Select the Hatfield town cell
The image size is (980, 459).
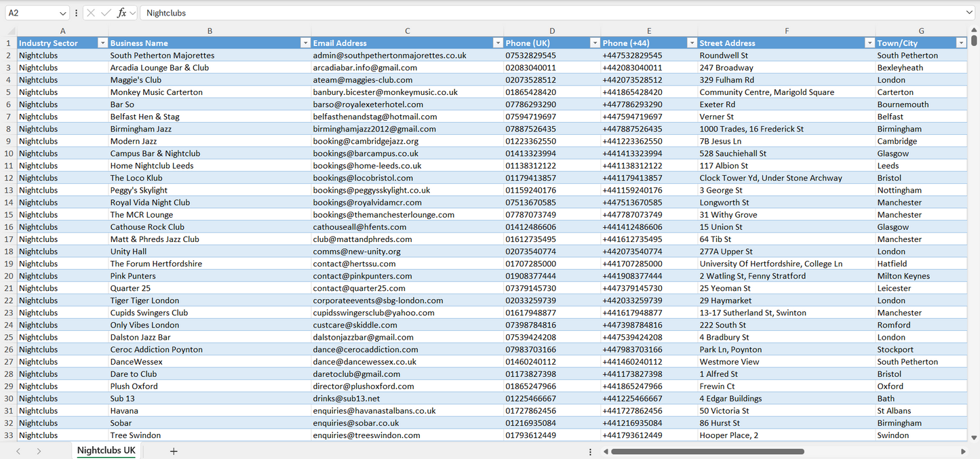tap(922, 264)
